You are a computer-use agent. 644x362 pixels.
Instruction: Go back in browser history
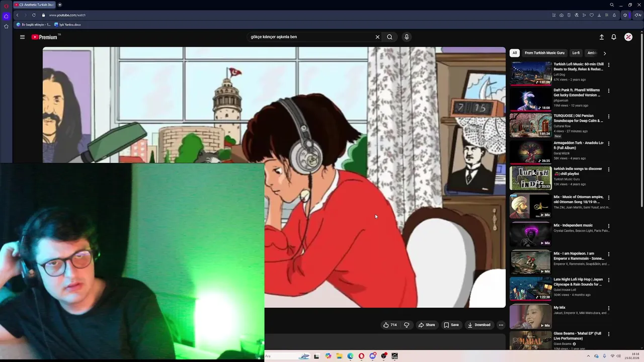click(17, 15)
